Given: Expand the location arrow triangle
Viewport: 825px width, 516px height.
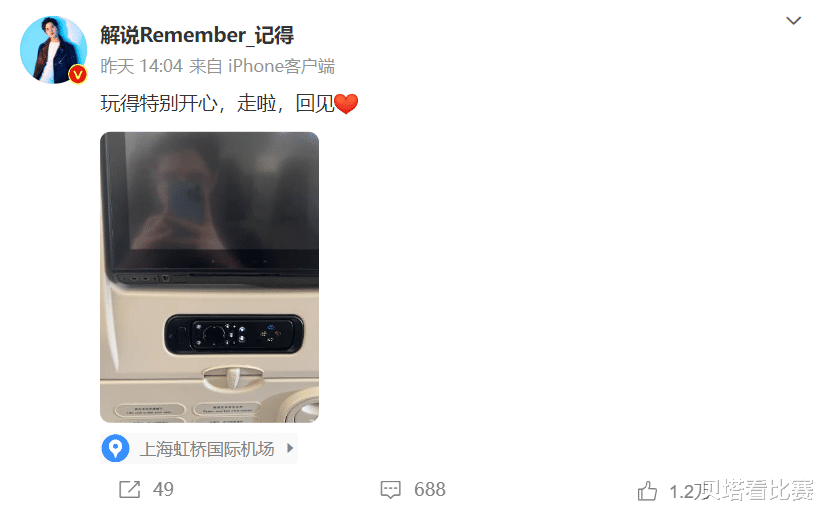Looking at the screenshot, I should pyautogui.click(x=290, y=448).
